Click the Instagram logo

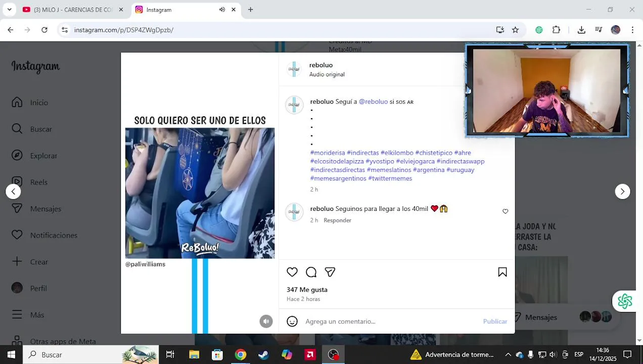click(x=35, y=66)
